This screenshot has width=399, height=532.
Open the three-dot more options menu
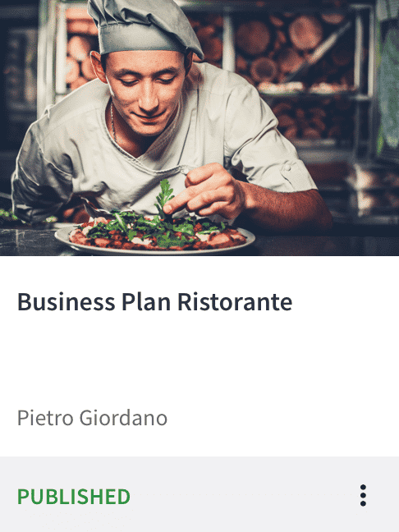coord(363,496)
